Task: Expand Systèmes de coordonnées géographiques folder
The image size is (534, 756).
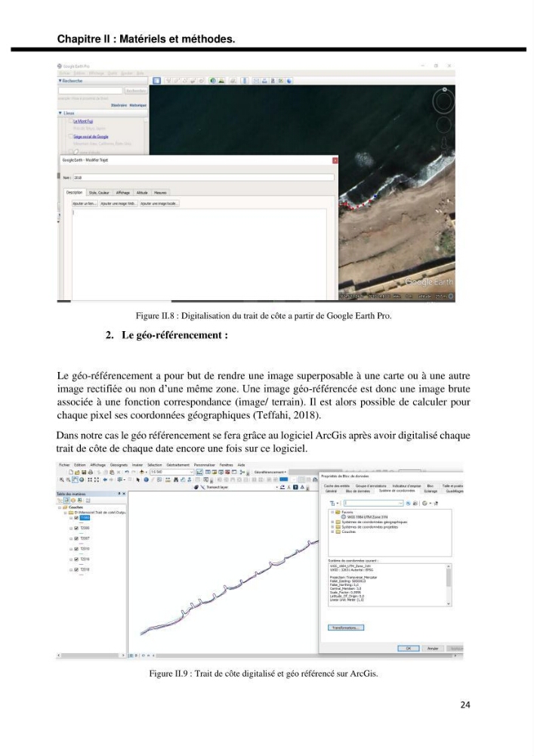Action: (332, 522)
